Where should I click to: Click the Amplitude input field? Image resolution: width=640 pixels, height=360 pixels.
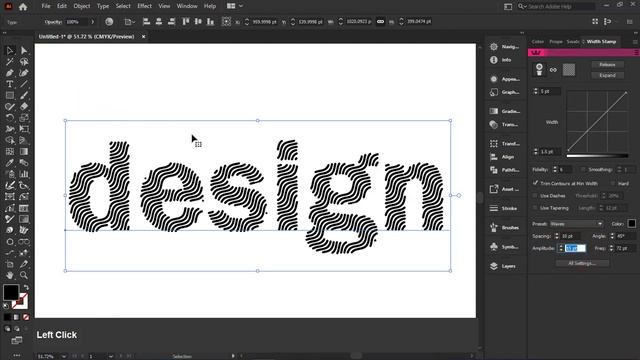575,248
